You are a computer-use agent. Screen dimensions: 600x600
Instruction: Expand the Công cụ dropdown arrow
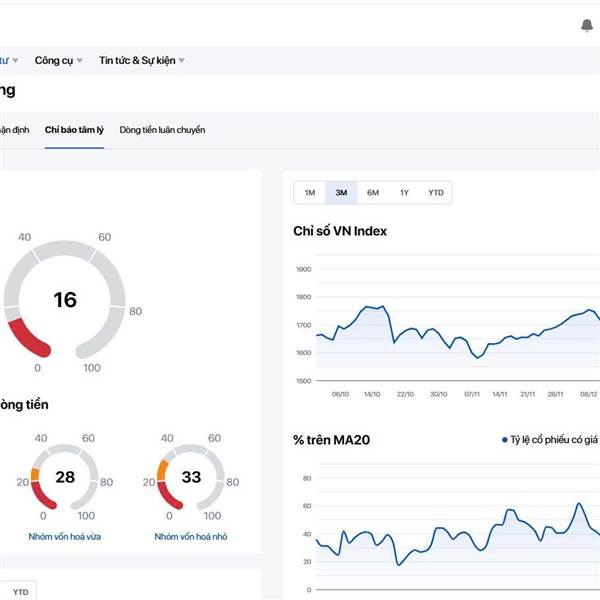pos(80,60)
